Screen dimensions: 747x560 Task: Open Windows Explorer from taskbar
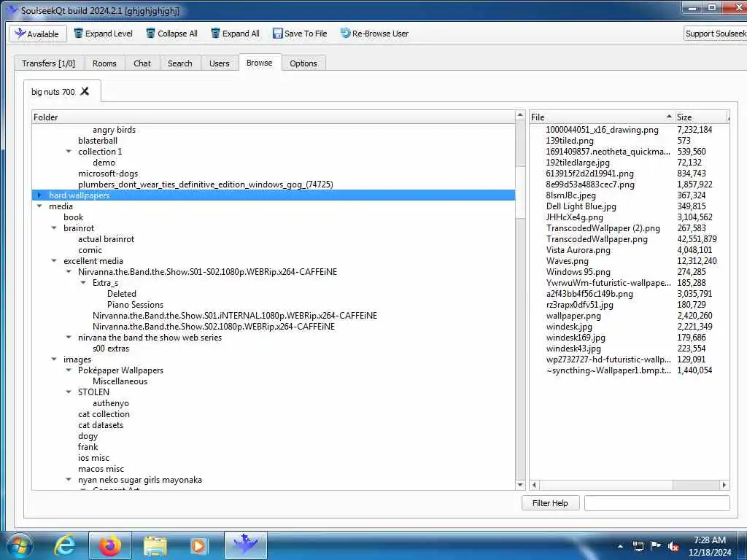click(x=155, y=545)
